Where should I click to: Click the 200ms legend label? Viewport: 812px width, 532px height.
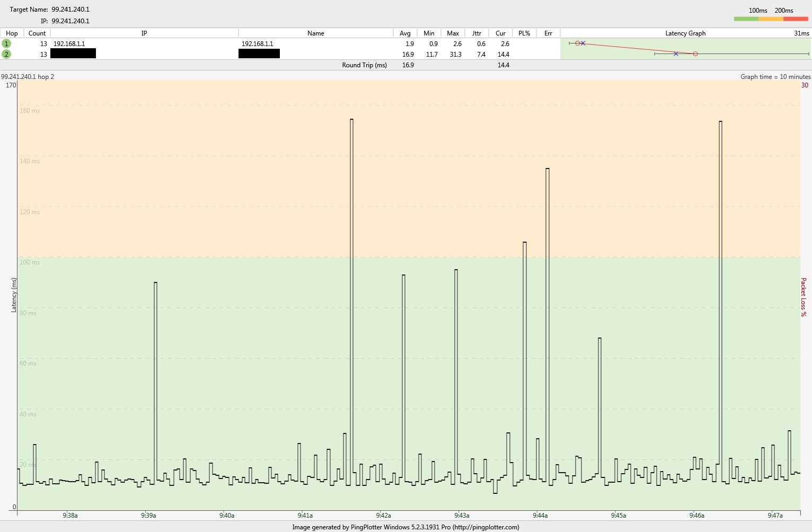tap(784, 11)
